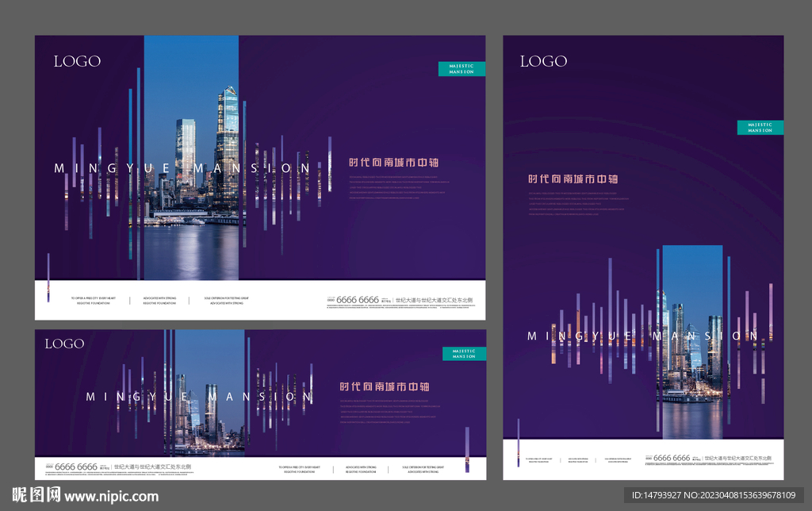
Task: Select the city skyline photo strip on the top-left poster
Action: [191, 158]
